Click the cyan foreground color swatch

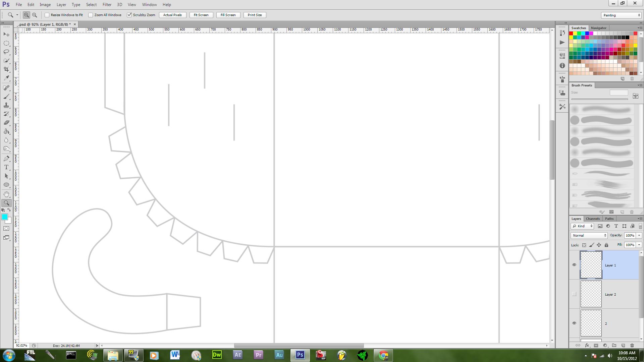[5, 217]
